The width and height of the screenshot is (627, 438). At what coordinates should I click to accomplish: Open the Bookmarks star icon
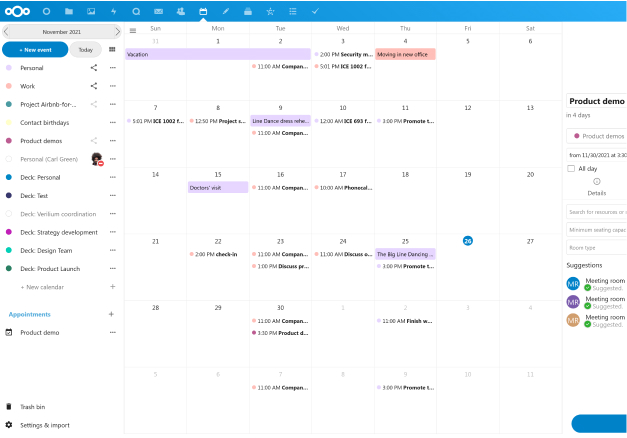point(270,11)
